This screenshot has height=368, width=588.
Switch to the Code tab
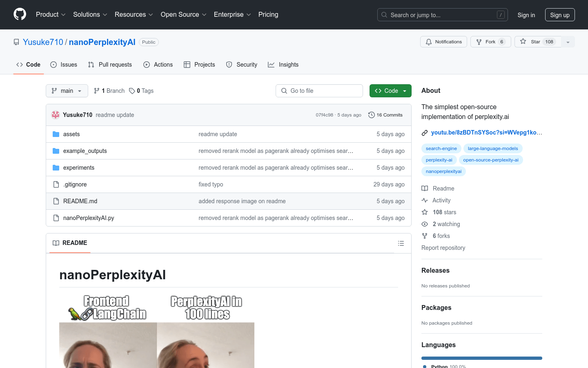(x=29, y=65)
